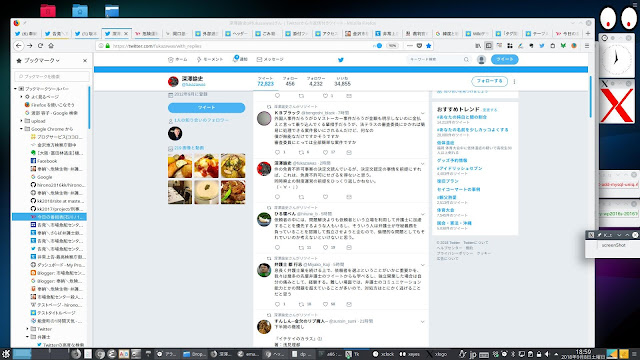Image resolution: width=640 pixels, height=360 pixels.
Task: Click the Facebook bookmark in sidebar
Action: tap(47, 161)
